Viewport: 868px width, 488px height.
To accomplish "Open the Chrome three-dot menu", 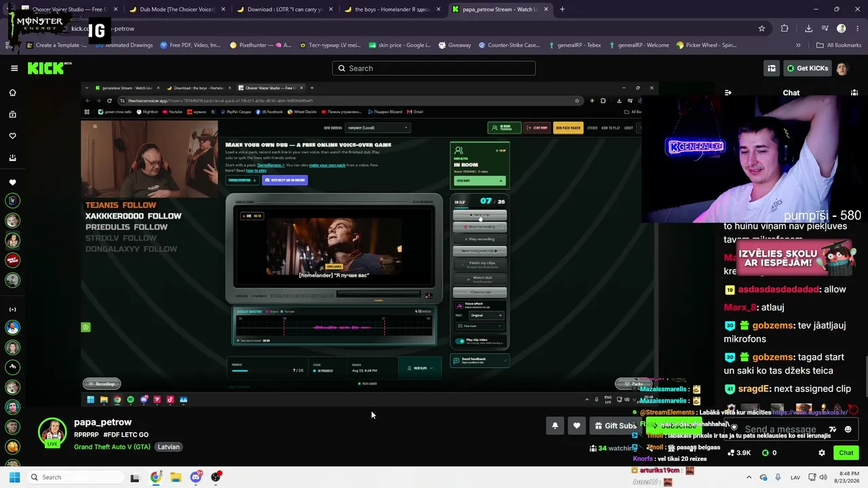I will tap(856, 28).
